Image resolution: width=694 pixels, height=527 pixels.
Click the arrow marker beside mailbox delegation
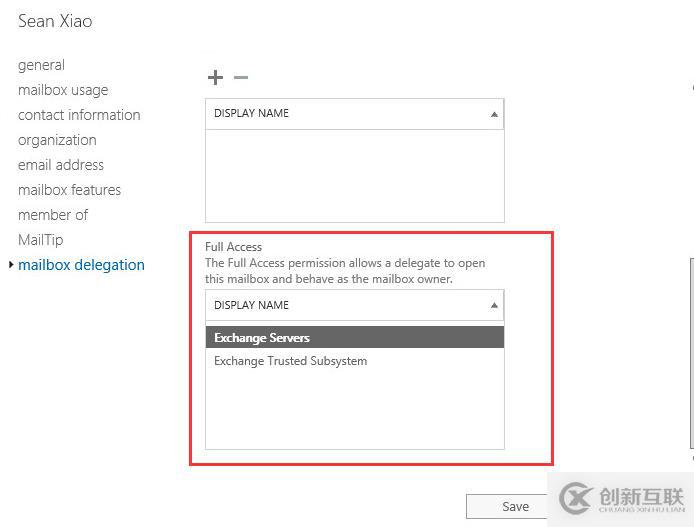[11, 265]
